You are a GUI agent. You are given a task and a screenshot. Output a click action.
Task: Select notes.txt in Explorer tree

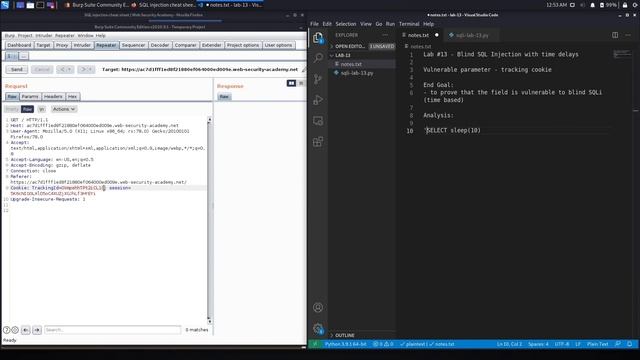click(x=351, y=64)
